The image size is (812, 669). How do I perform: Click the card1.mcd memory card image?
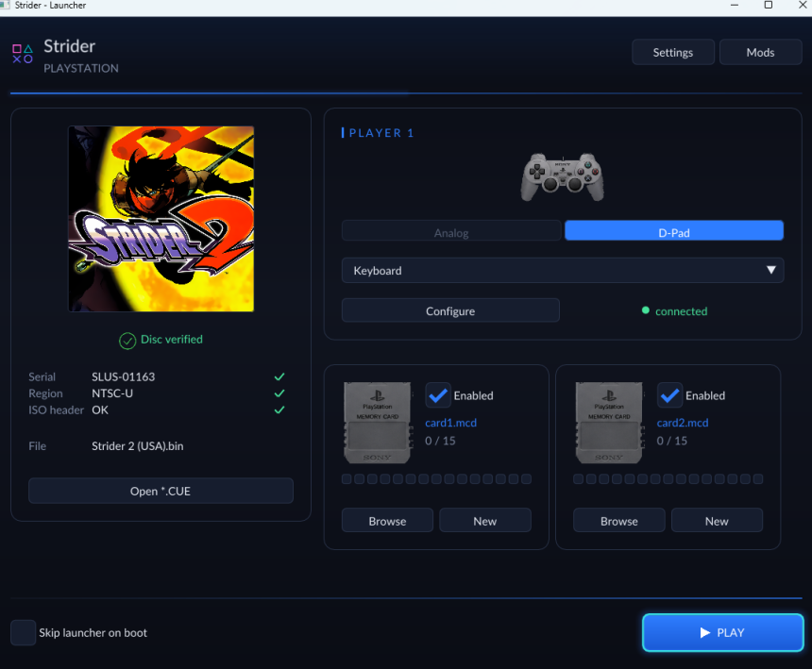coord(377,423)
